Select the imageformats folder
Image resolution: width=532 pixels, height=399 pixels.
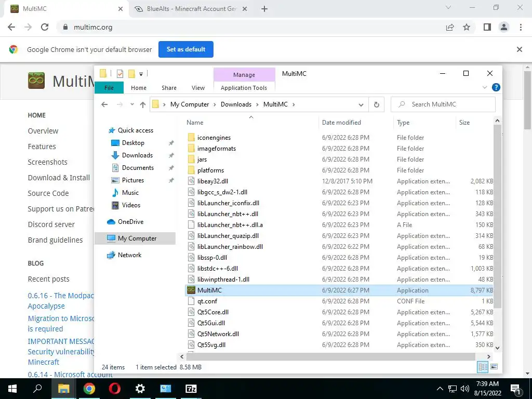click(x=217, y=148)
